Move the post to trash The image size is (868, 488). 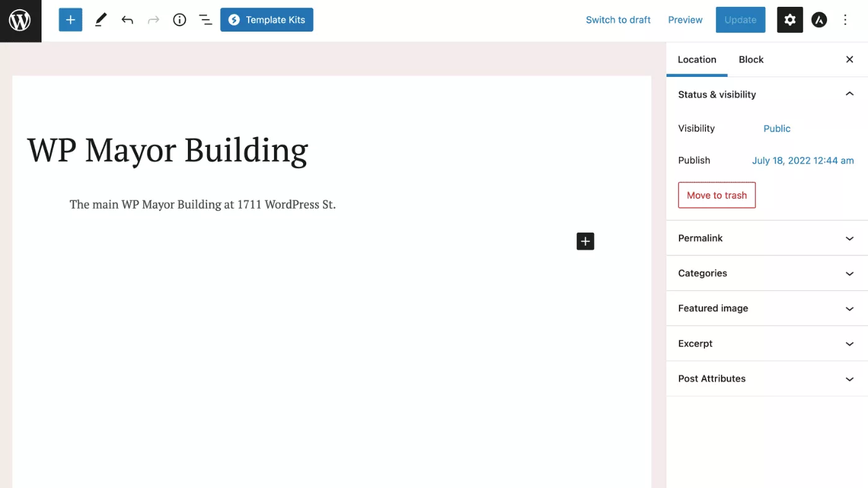coord(717,195)
